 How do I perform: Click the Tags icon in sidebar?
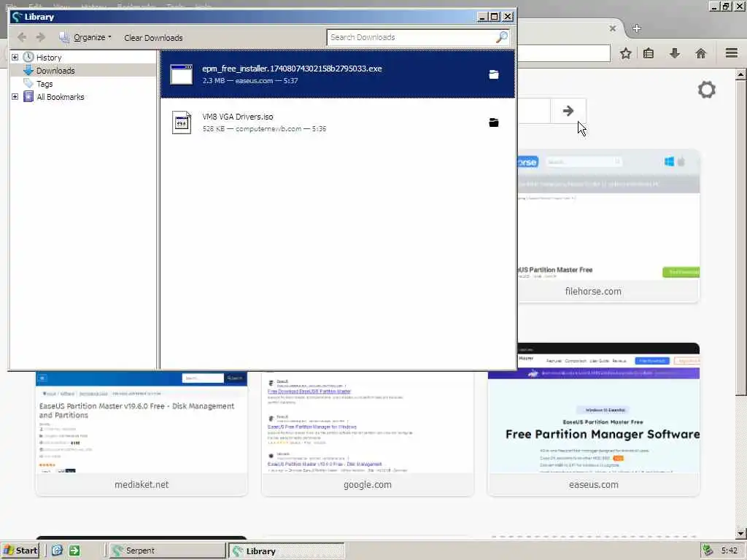click(28, 84)
